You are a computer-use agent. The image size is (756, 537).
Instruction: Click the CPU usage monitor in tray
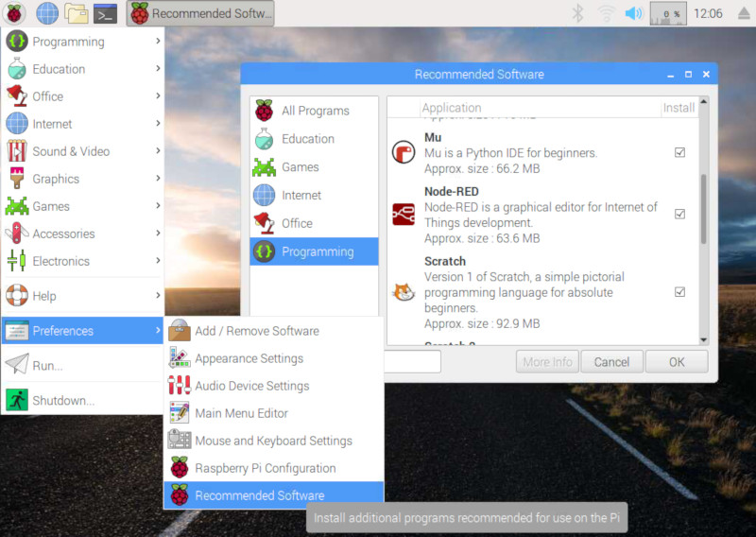668,13
